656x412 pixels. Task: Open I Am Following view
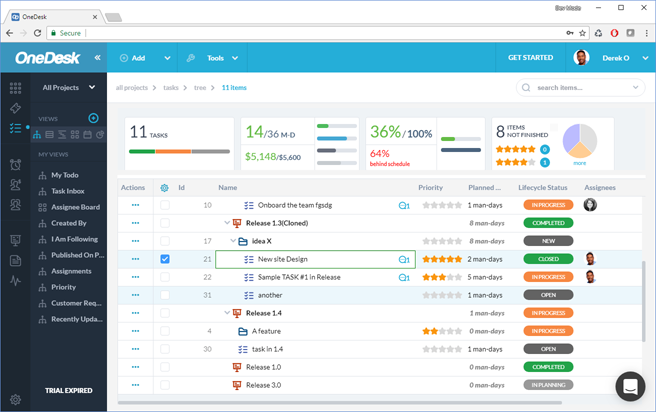[74, 239]
